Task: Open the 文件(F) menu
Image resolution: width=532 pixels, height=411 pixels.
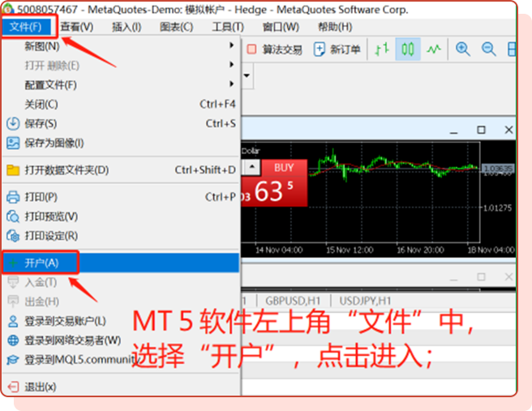Action: (x=26, y=27)
